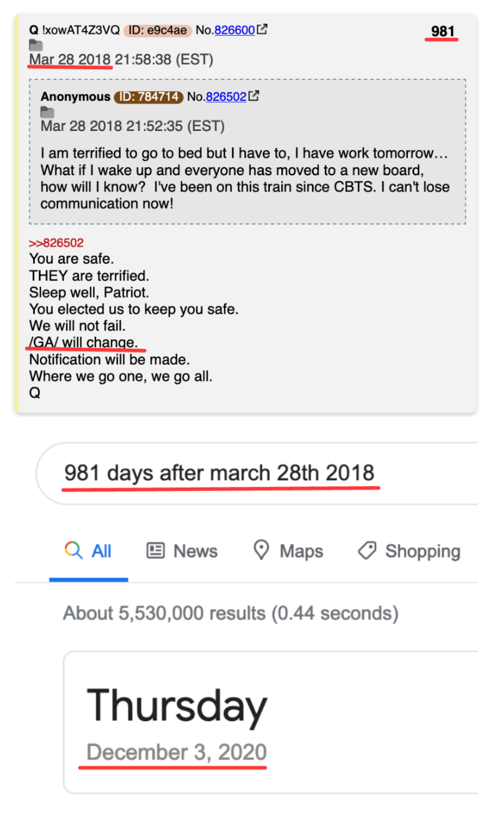Follow the red >>826502 reply reference
Image resolution: width=504 pixels, height=822 pixels.
tap(56, 243)
